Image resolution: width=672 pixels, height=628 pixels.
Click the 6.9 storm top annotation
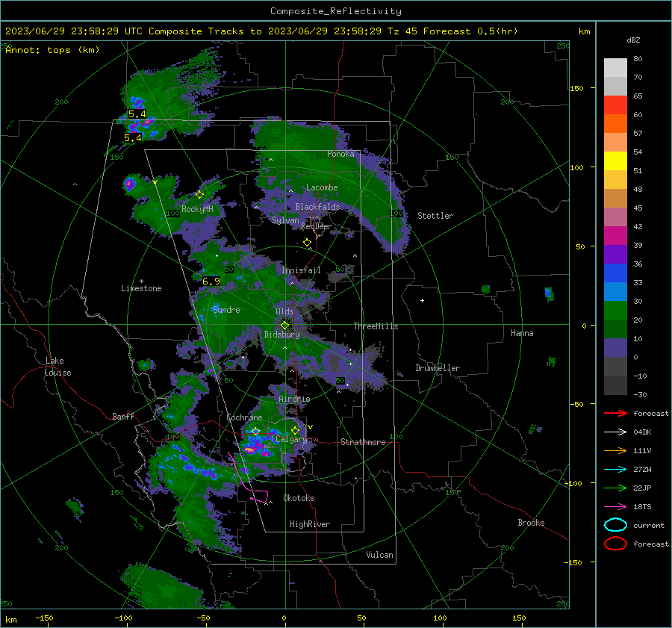(211, 282)
